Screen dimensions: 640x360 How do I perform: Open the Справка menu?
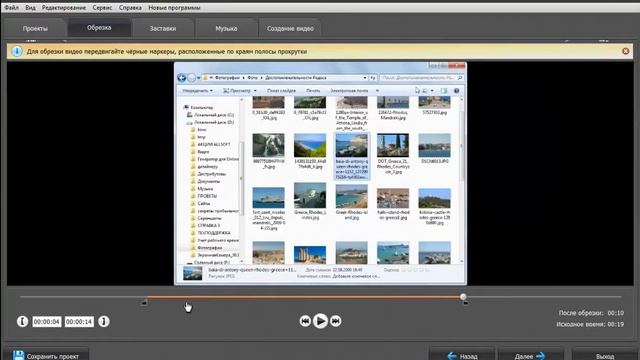pyautogui.click(x=130, y=8)
